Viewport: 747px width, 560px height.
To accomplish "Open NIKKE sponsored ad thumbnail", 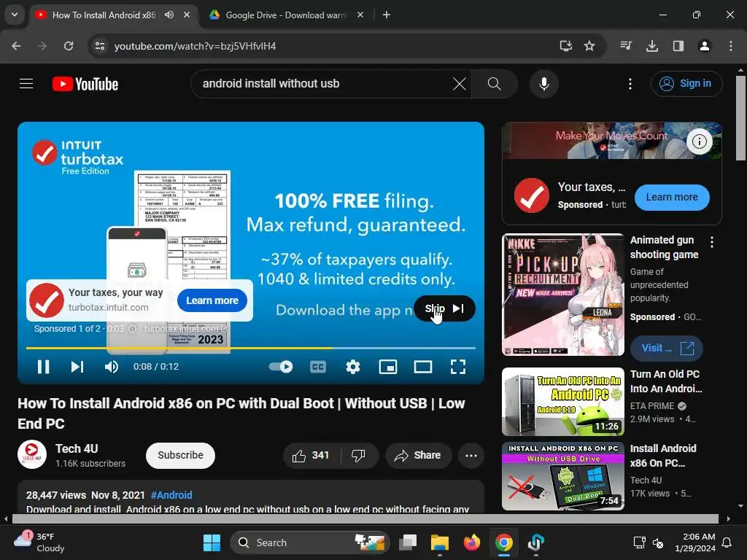I will click(563, 295).
